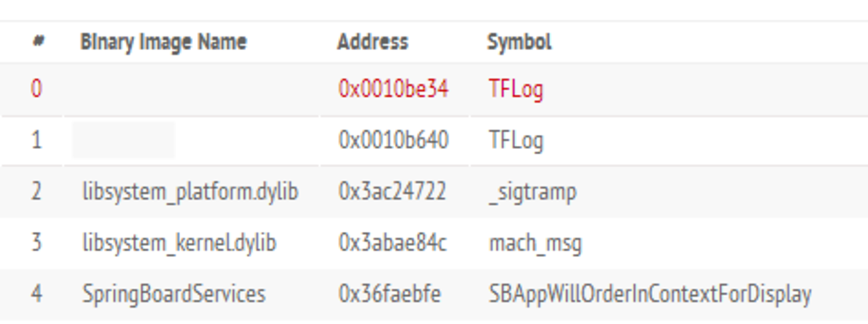868x324 pixels.
Task: Click the address 0x3abae84c
Action: (392, 242)
